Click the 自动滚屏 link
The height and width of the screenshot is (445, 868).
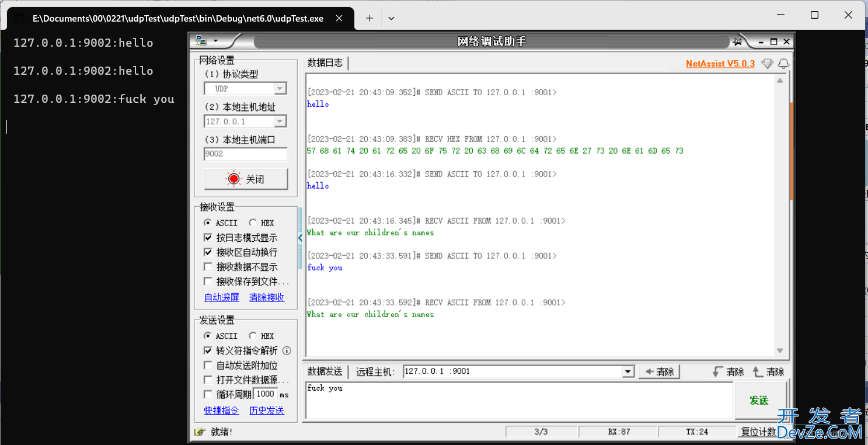pos(222,297)
